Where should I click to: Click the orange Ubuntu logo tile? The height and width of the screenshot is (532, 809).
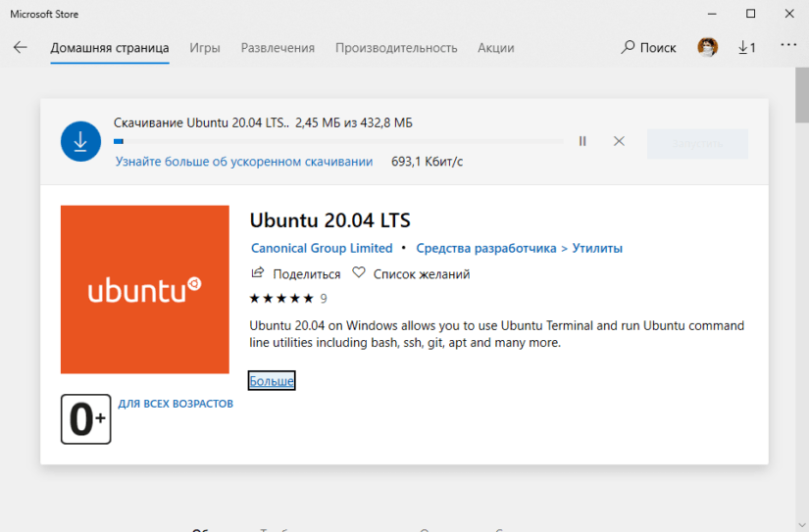click(145, 289)
